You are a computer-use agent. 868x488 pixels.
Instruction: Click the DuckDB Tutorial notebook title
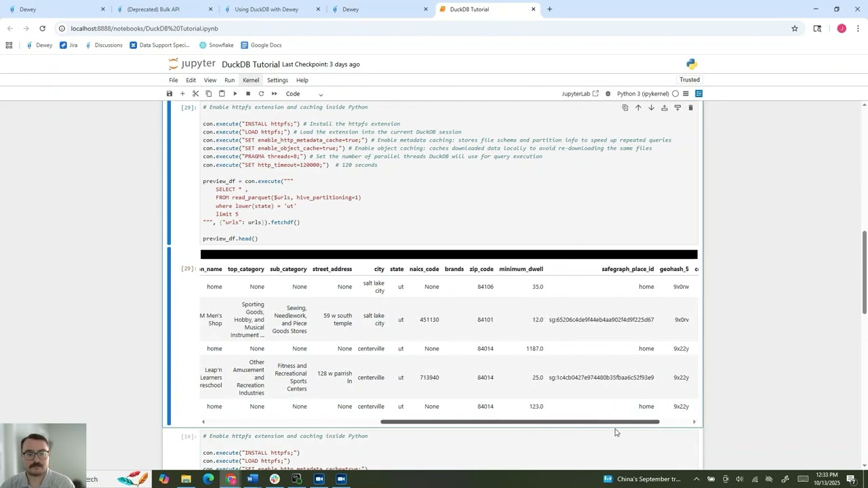250,64
